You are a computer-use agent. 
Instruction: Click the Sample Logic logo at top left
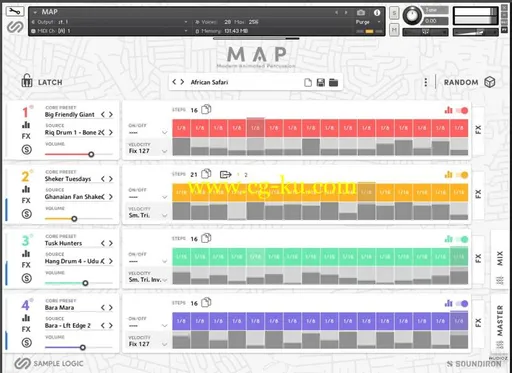[x=15, y=27]
